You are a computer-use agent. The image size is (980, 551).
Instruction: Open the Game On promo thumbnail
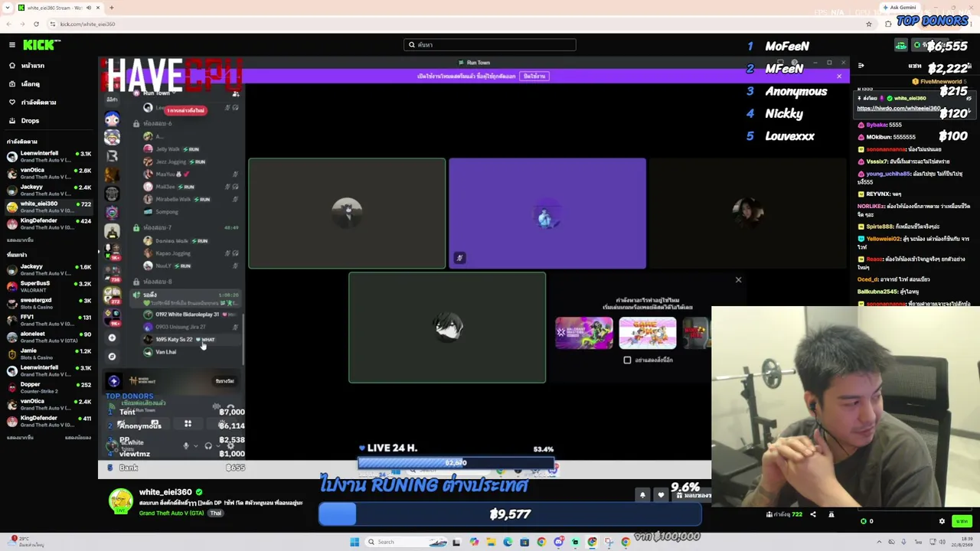click(x=648, y=333)
